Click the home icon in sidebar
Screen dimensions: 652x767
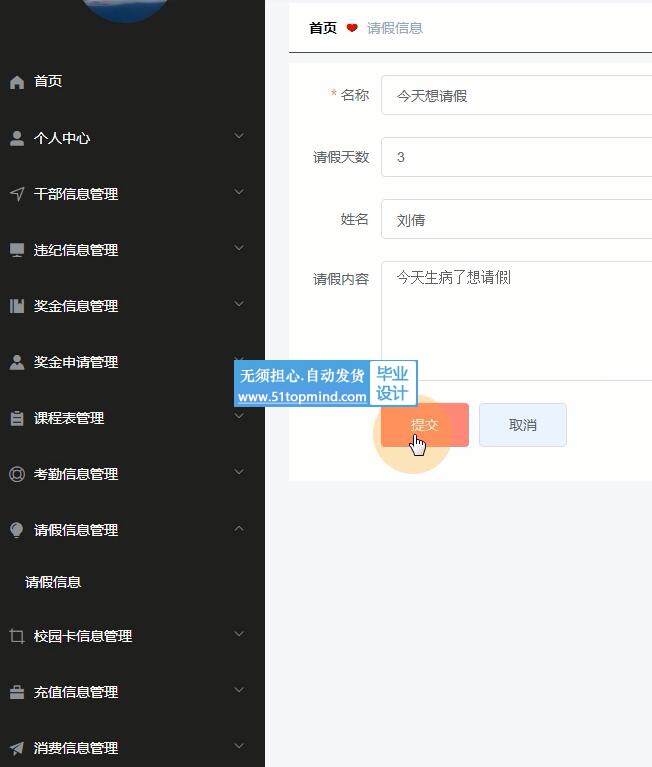(x=17, y=82)
